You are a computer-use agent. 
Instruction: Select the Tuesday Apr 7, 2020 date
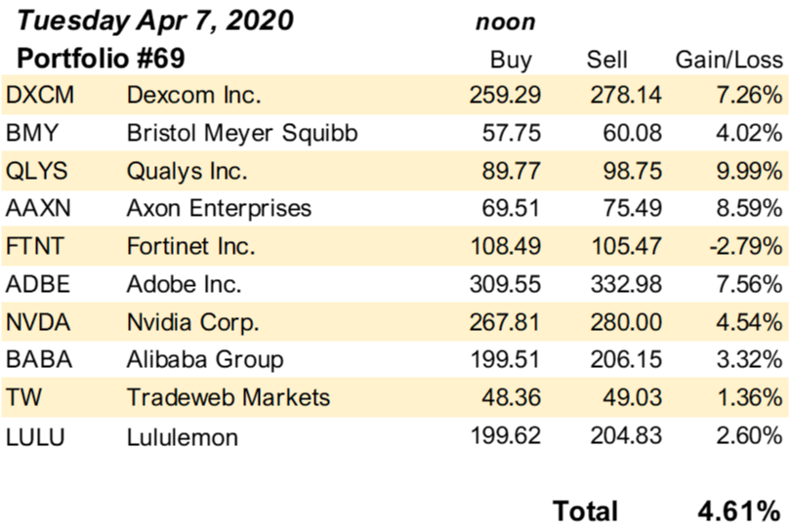(x=154, y=21)
